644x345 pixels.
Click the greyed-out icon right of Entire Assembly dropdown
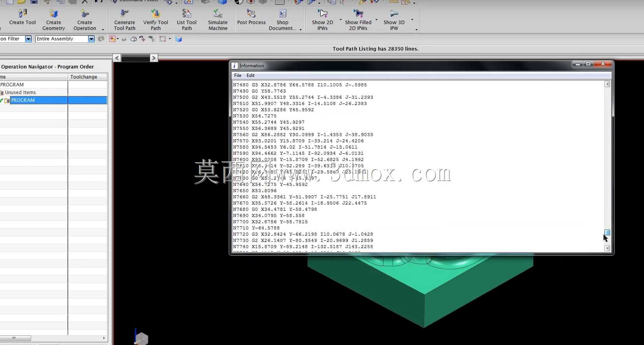(x=101, y=39)
